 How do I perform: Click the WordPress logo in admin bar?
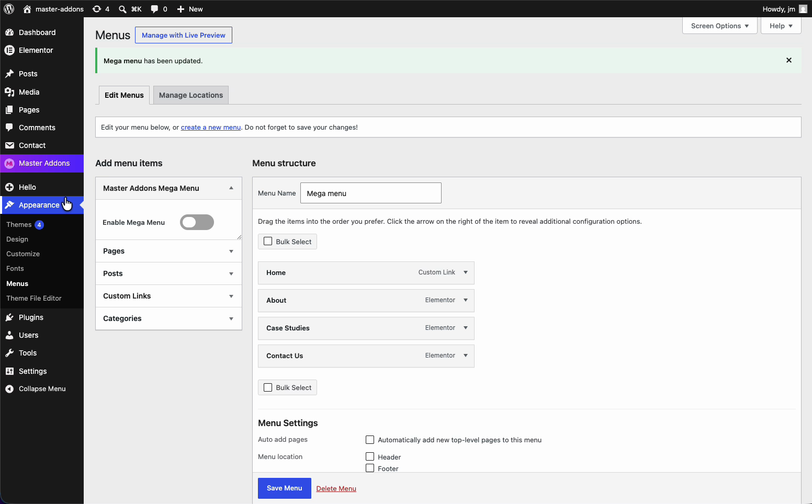point(9,9)
